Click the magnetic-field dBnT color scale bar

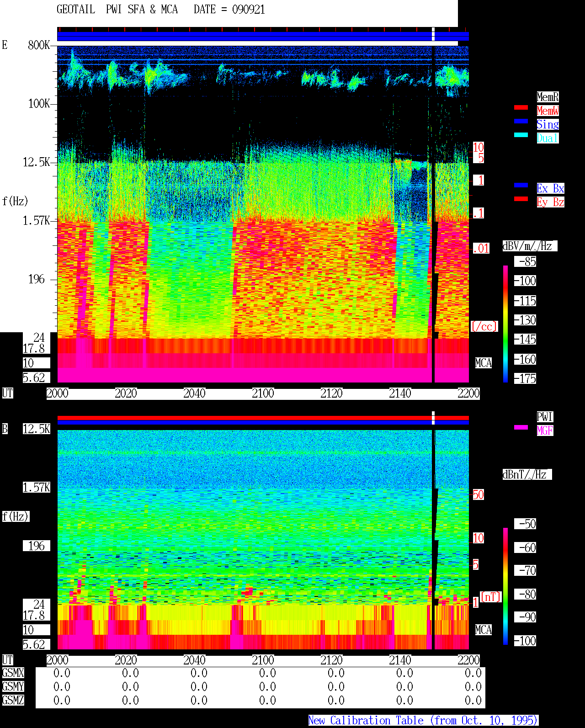505,586
